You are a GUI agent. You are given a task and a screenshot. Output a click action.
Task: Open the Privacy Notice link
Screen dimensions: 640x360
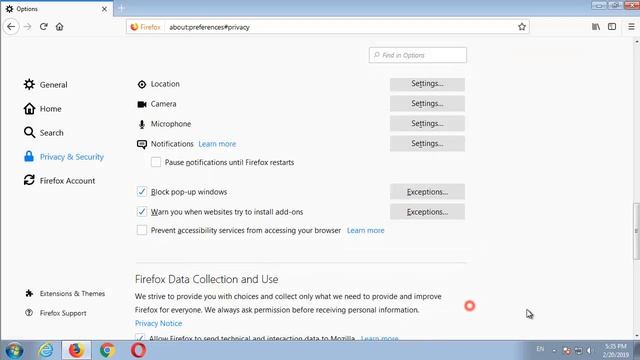(x=158, y=323)
